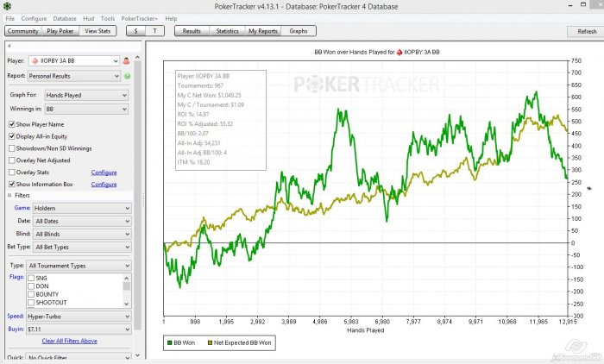
Task: Open the Help menu
Action: (171, 18)
